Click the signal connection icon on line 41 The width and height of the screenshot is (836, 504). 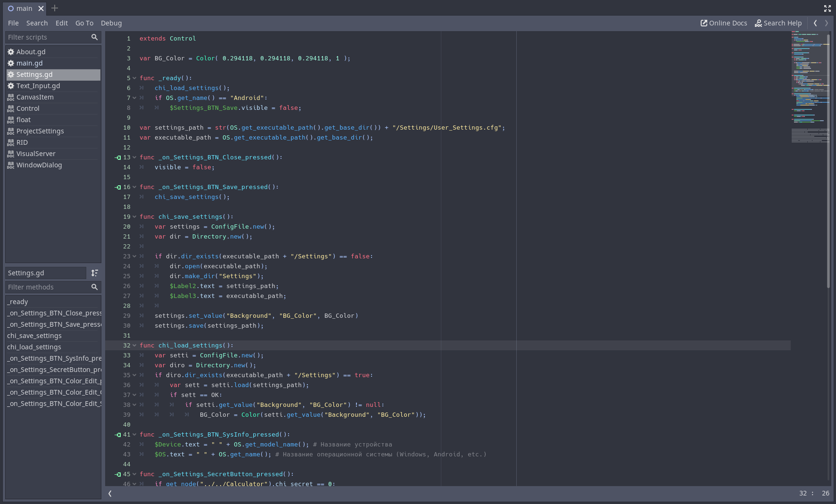(x=118, y=435)
